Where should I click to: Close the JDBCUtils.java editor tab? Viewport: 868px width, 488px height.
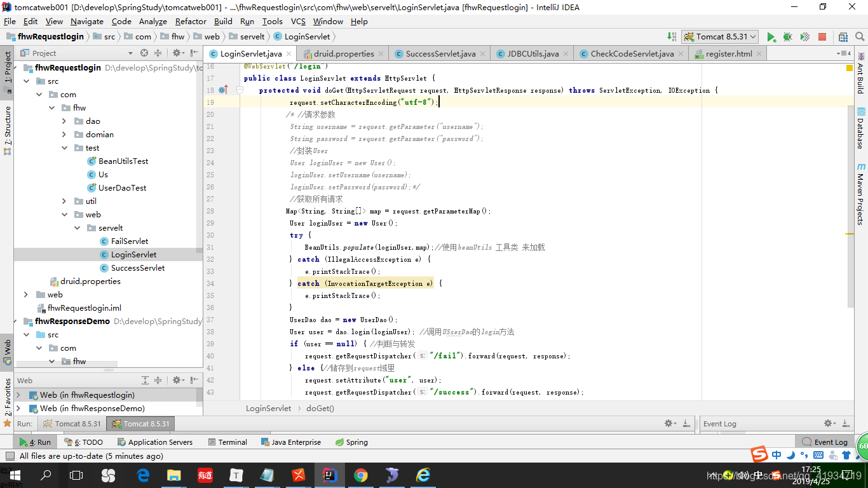click(x=566, y=54)
